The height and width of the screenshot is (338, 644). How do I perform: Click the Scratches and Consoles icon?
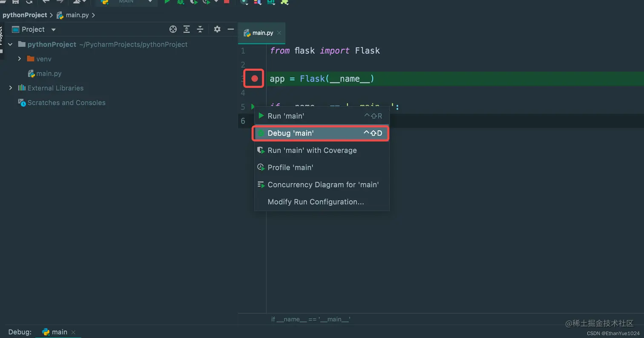coord(22,103)
